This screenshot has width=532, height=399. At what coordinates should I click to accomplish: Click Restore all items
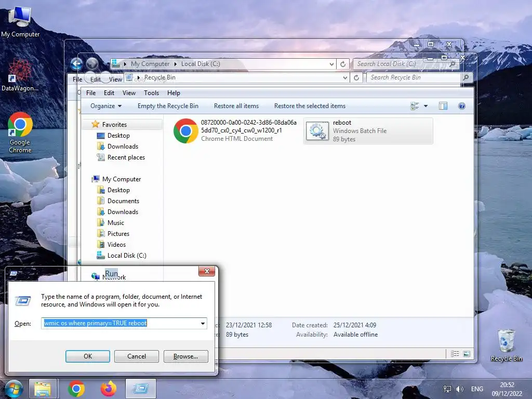pyautogui.click(x=236, y=106)
